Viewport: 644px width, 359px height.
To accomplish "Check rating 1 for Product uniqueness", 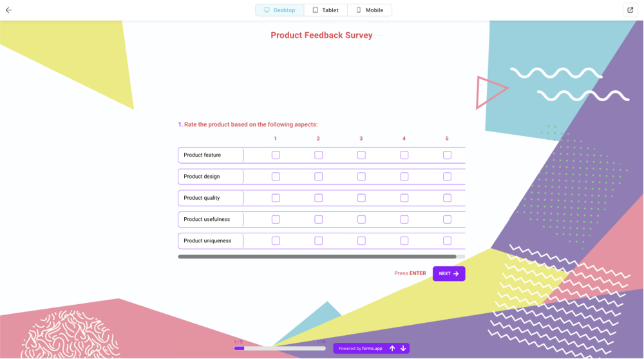I will coord(276,241).
